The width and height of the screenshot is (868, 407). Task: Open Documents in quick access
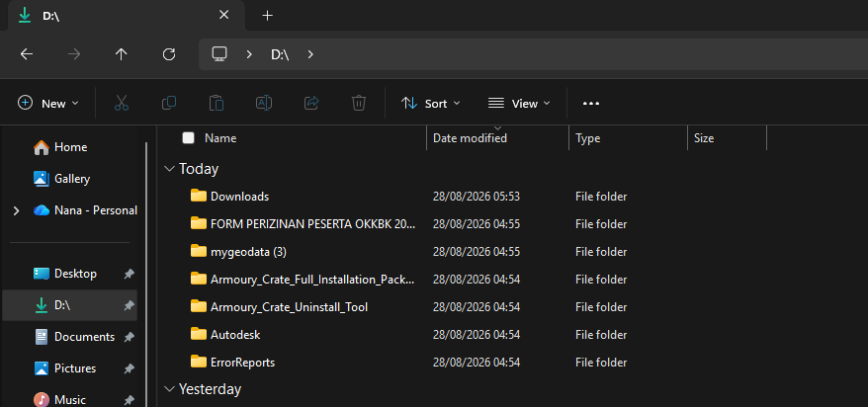[70, 336]
